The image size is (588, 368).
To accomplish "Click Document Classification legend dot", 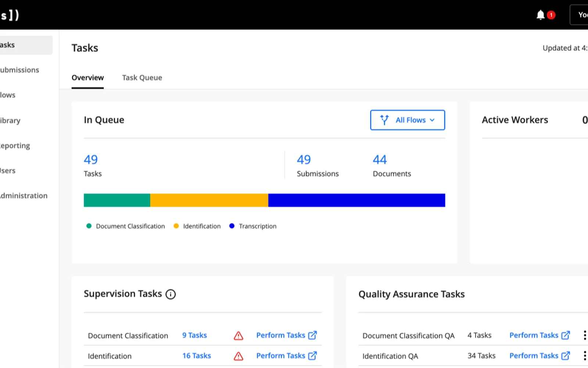I will tap(89, 226).
